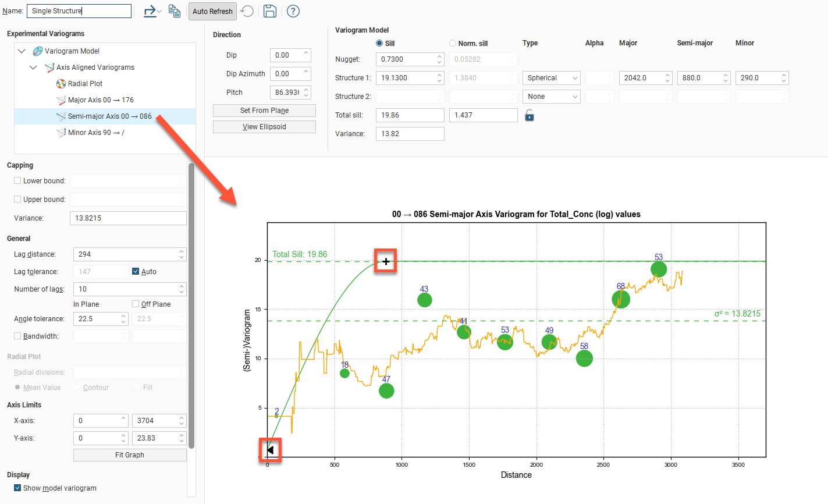Click the copy icon beside export arrow

pos(174,11)
